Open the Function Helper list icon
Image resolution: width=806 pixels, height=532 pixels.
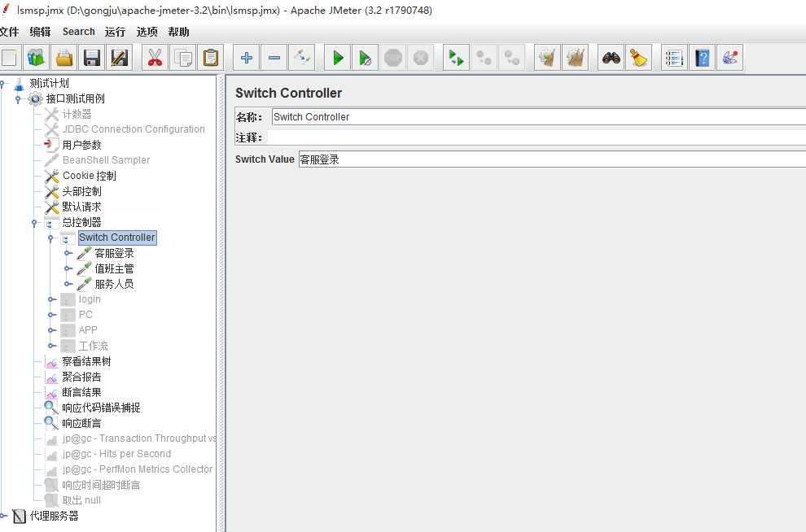674,58
